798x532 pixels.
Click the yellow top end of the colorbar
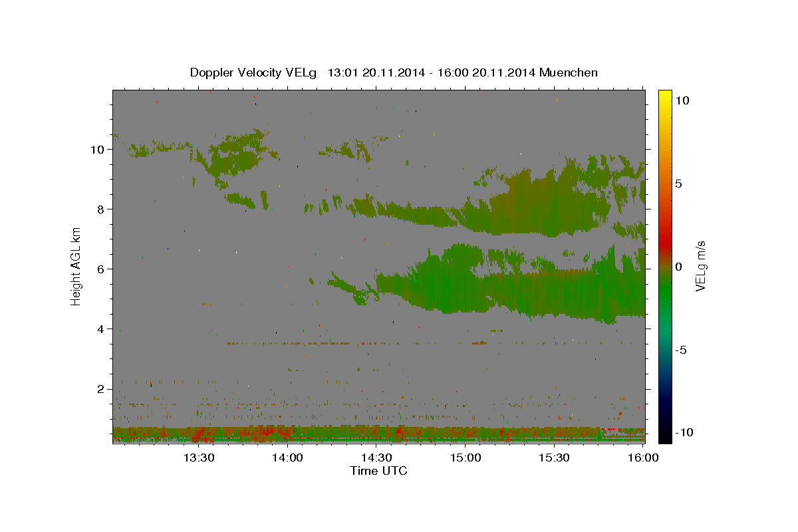click(x=665, y=94)
